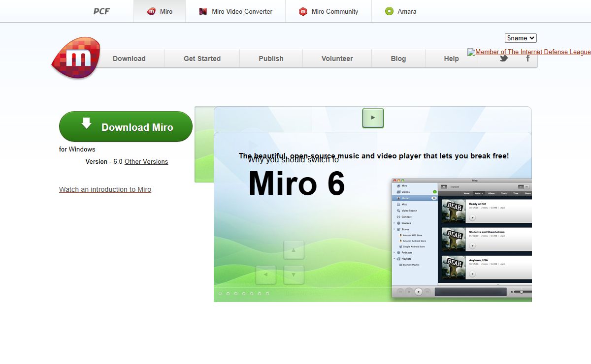Open the Internet Defense League member link
This screenshot has width=591, height=364.
click(x=529, y=52)
